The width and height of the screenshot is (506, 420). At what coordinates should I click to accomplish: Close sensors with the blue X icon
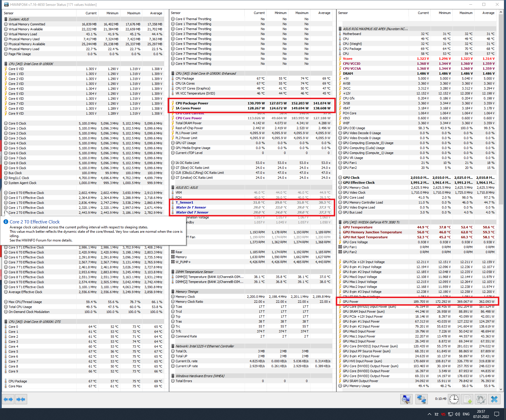[x=494, y=399]
